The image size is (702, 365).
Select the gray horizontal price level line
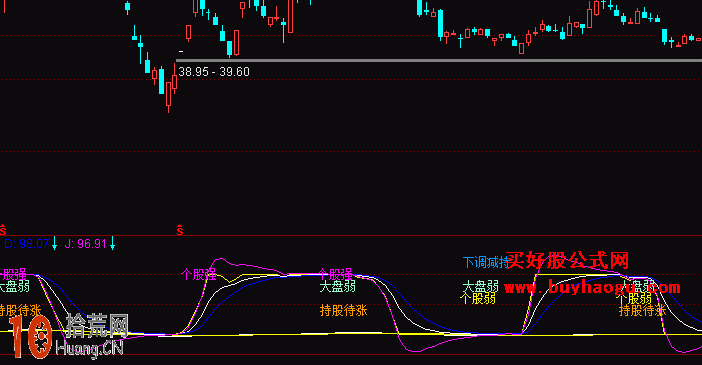point(439,60)
